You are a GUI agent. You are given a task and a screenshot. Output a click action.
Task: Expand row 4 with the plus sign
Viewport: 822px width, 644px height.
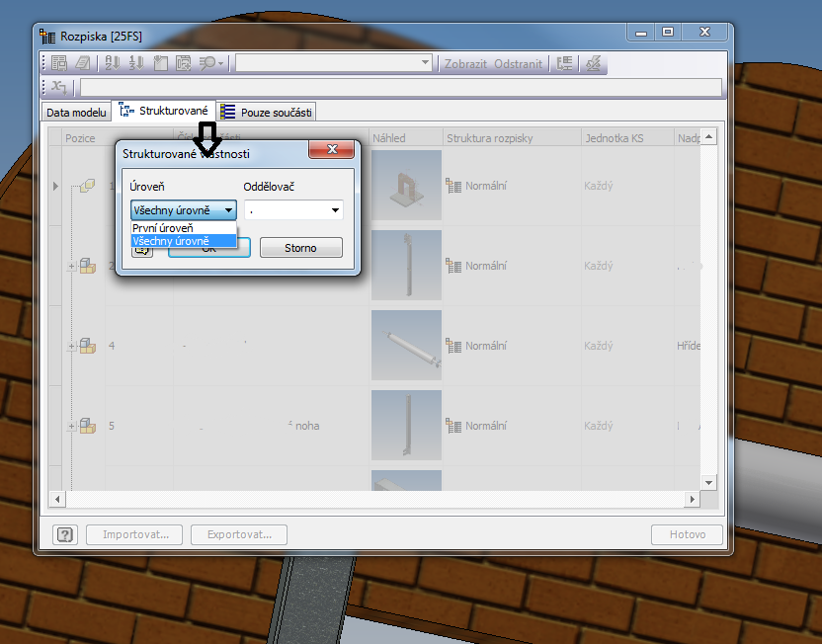(71, 347)
